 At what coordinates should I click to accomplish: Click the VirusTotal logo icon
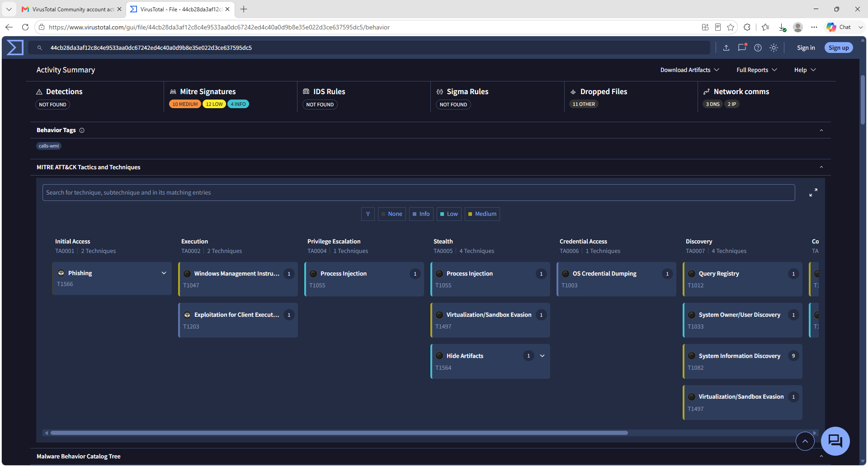pyautogui.click(x=15, y=48)
